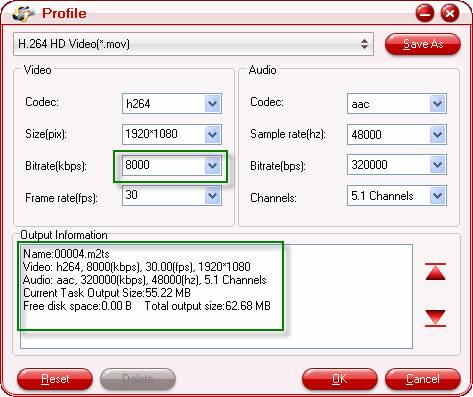Image resolution: width=473 pixels, height=397 pixels.
Task: Expand the audio Codec aac dropdown
Action: (x=438, y=104)
